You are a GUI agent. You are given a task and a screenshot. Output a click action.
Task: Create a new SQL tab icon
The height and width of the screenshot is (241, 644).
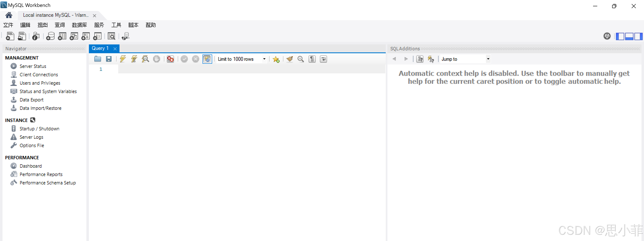pyautogui.click(x=10, y=36)
